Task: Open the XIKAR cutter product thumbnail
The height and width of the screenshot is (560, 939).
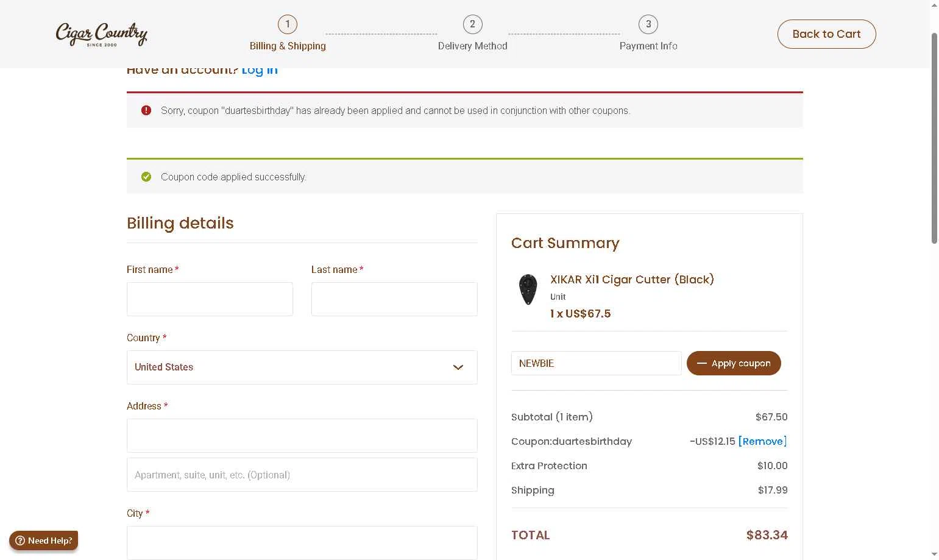Action: (x=528, y=289)
